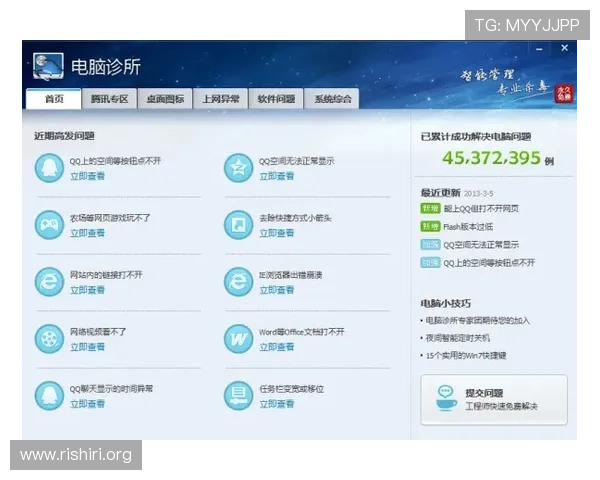Click problem title 网站内的链接打不开
Viewport: 600px width, 480px height.
click(106, 274)
